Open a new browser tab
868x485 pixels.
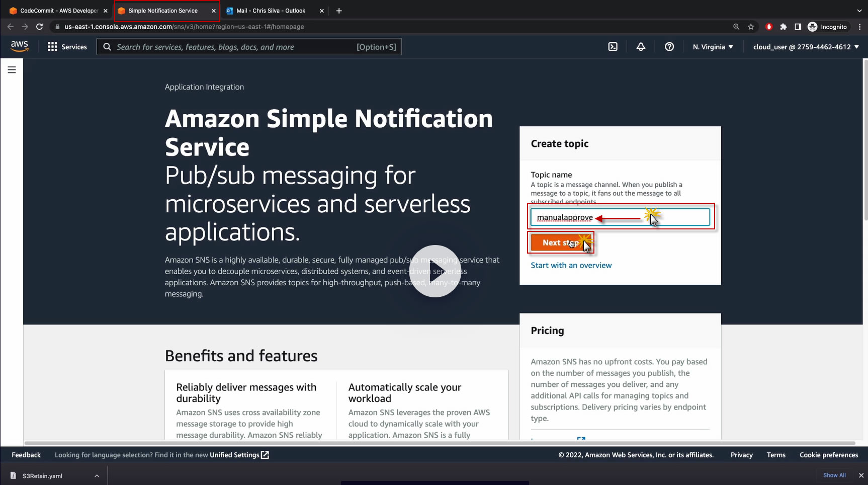(339, 11)
